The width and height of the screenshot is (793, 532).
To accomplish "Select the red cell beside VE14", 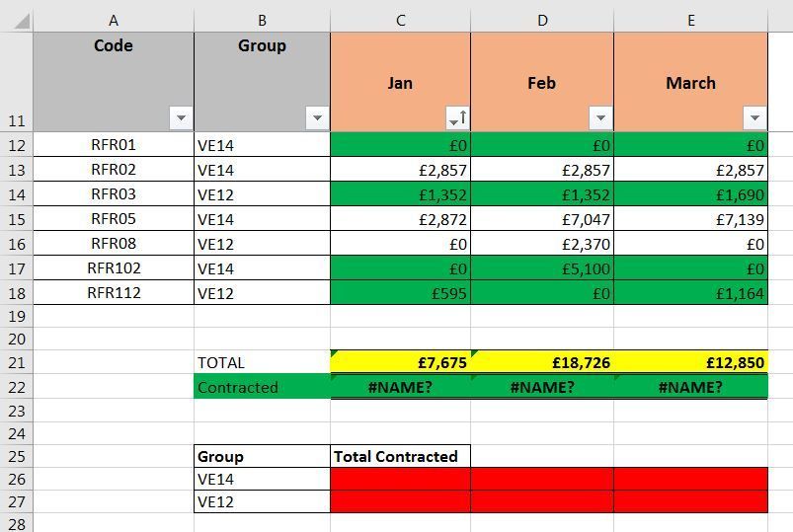I will 400,479.
